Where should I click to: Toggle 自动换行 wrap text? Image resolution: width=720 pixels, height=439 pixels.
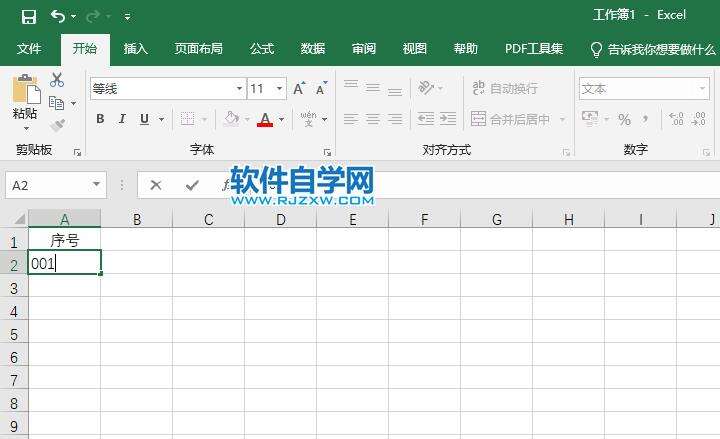505,88
